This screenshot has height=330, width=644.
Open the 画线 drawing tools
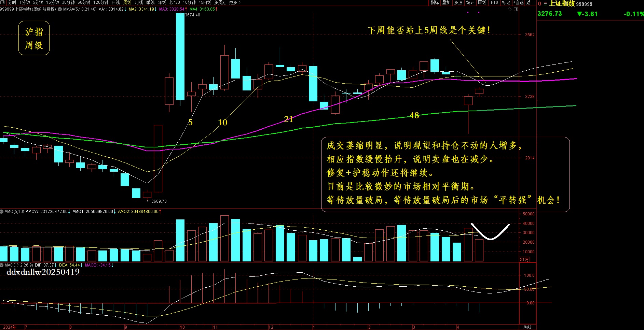pyautogui.click(x=482, y=2)
